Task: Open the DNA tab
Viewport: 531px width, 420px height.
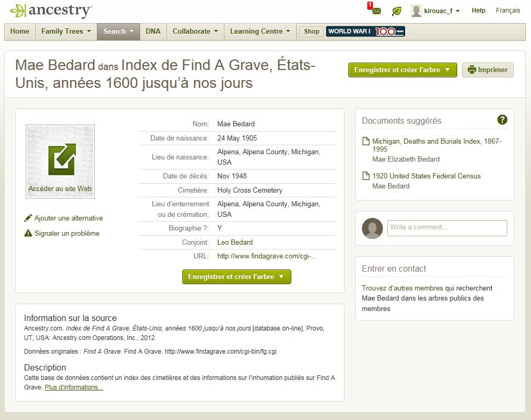Action: pos(153,32)
